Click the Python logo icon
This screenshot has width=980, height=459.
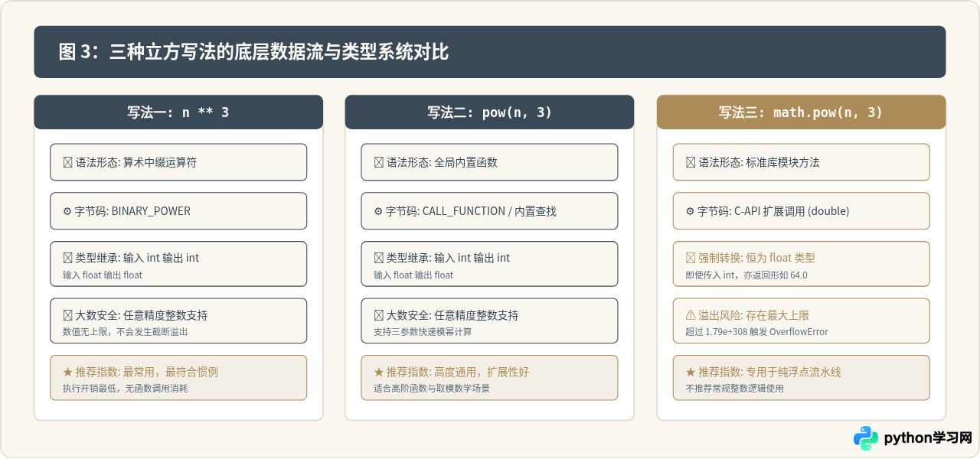[866, 438]
